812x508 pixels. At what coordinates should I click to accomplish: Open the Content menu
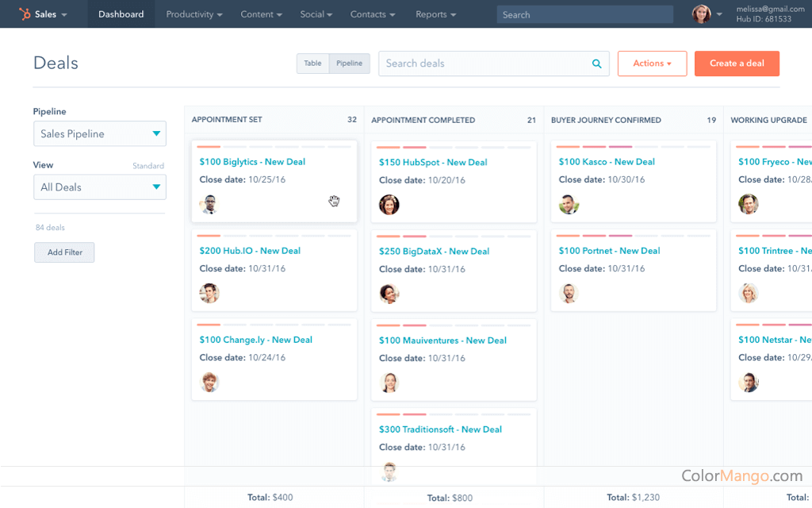(x=261, y=14)
